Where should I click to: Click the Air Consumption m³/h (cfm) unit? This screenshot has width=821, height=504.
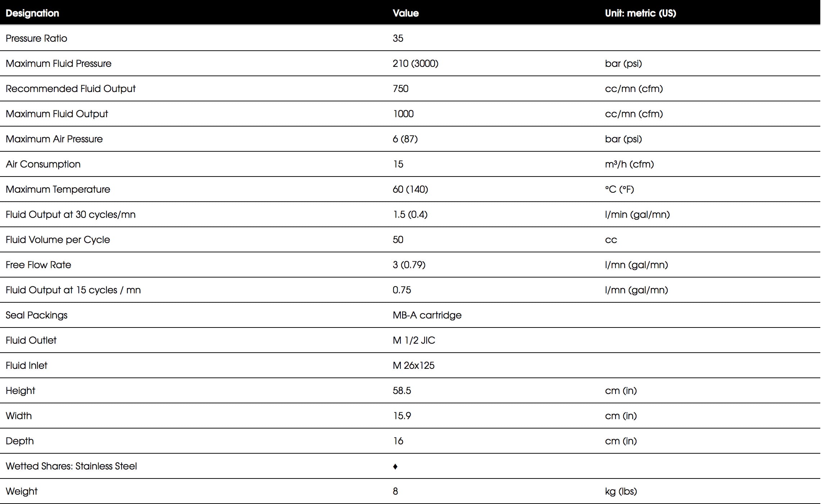point(629,164)
